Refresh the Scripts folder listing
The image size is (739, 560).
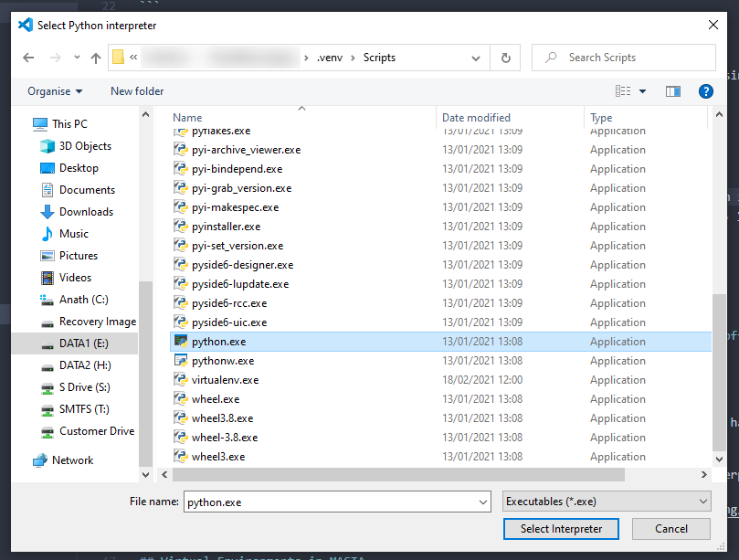[505, 58]
